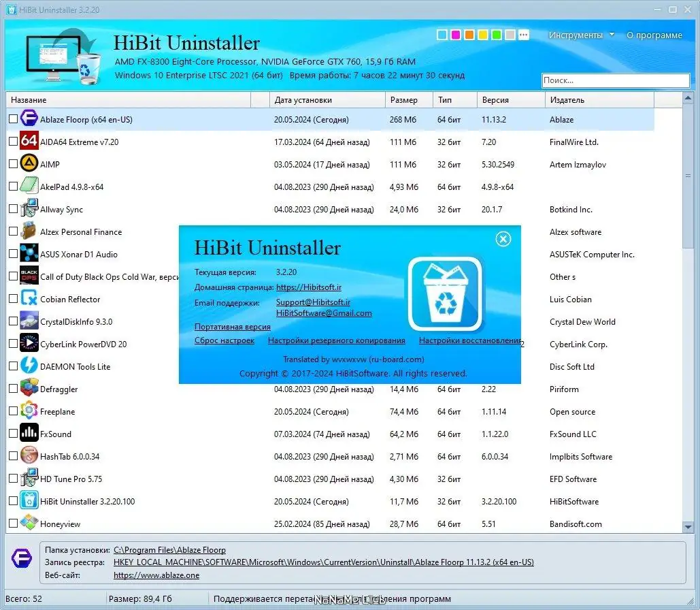This screenshot has width=700, height=610.
Task: Sort by the Дата установки column header
Action: pos(327,100)
